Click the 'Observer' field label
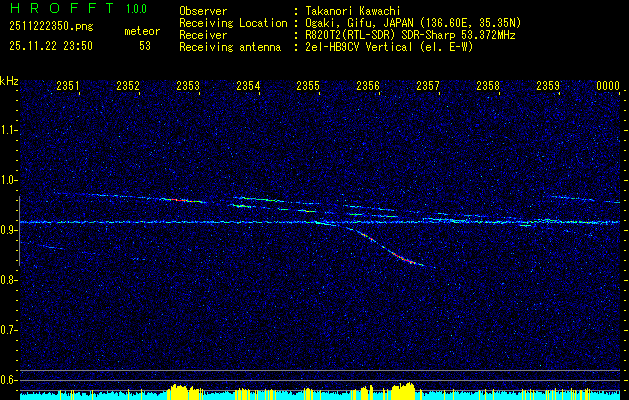Screen dimensions: 629x400 [x=203, y=11]
